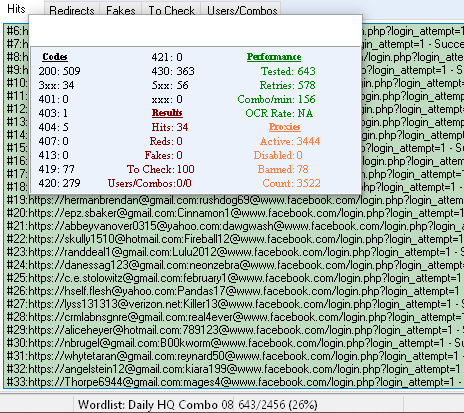Select hit row #25 in the list
Viewport: 464px width, 413px height.
(x=233, y=278)
